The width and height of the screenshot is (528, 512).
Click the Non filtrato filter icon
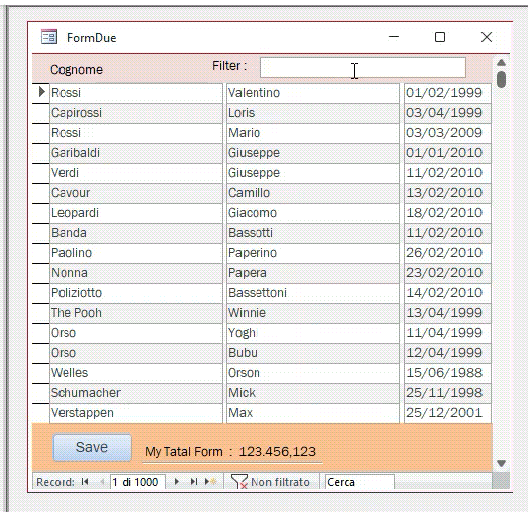[239, 482]
